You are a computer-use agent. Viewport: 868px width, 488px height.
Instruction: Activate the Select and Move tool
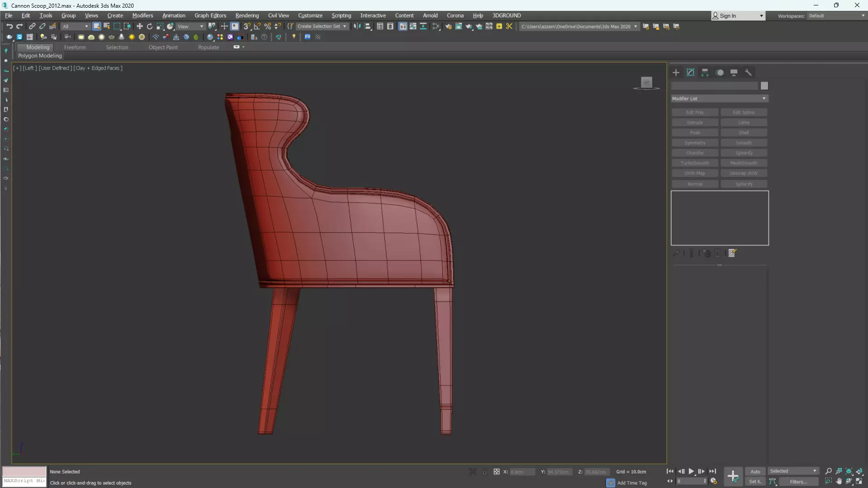(140, 26)
